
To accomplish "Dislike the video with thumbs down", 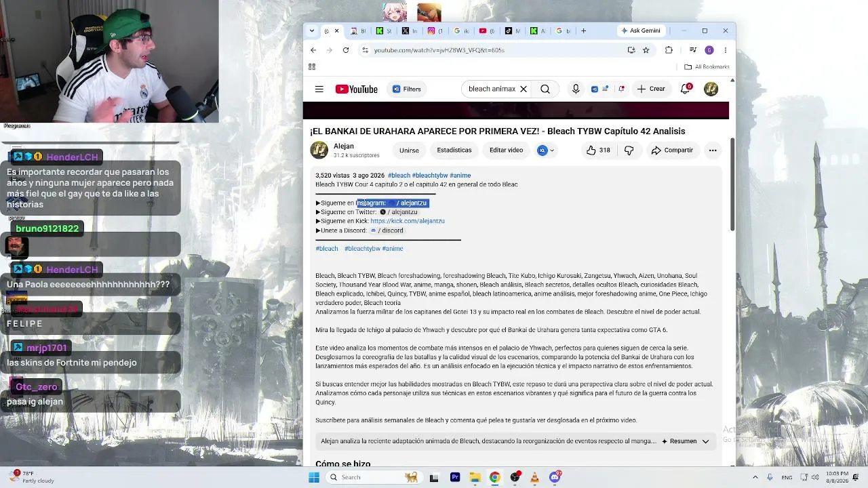I will [x=629, y=150].
